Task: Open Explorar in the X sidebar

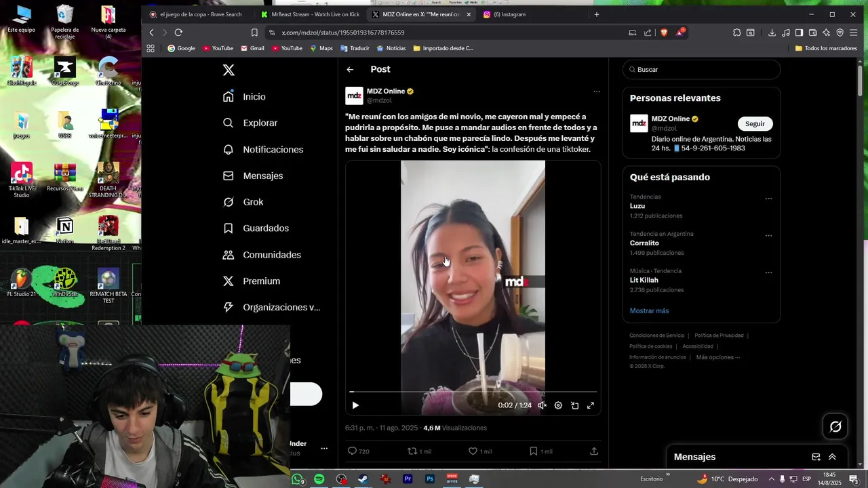Action: tap(250, 123)
